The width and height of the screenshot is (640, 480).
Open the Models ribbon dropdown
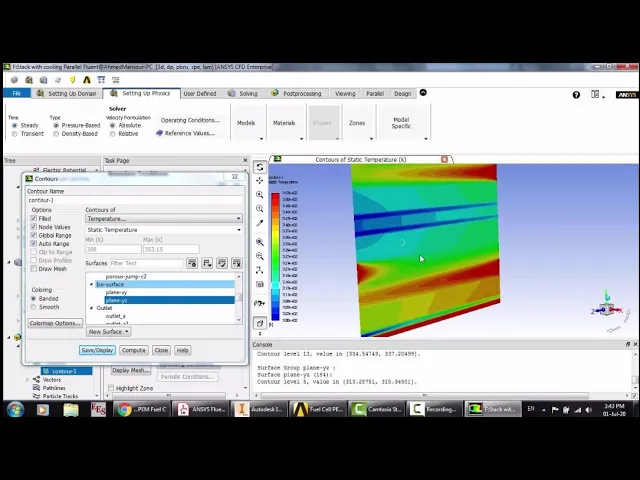(249, 123)
